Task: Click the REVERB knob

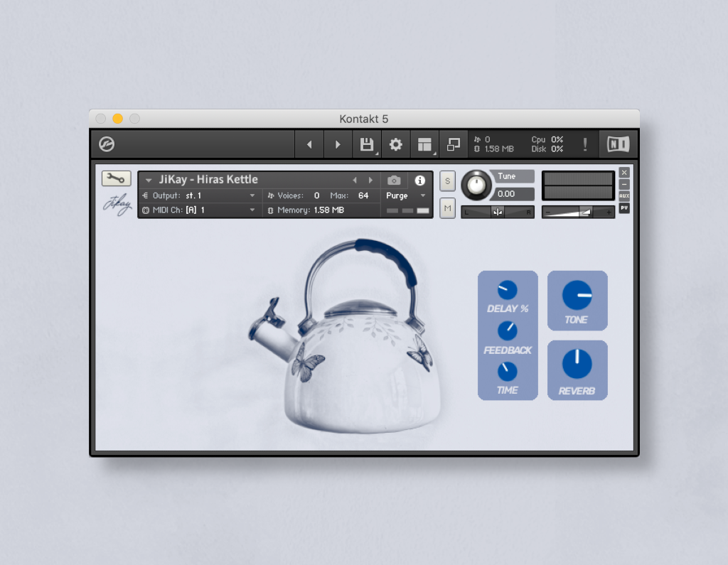Action: pos(577,364)
